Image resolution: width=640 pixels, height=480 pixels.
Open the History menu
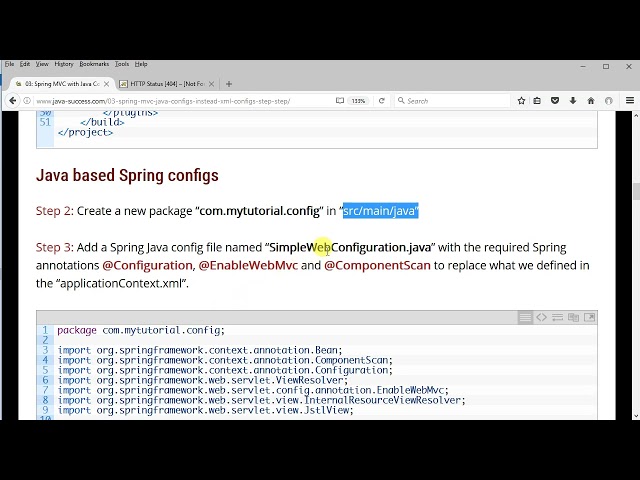(64, 64)
